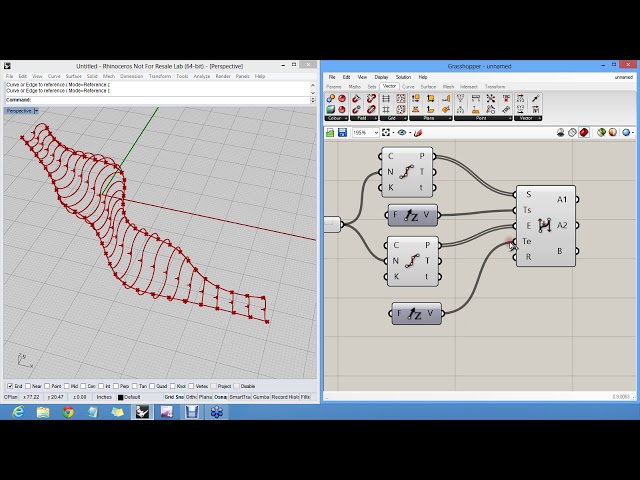Click the black Default layer color swatch
Screen dimensions: 640x480
coord(120,397)
